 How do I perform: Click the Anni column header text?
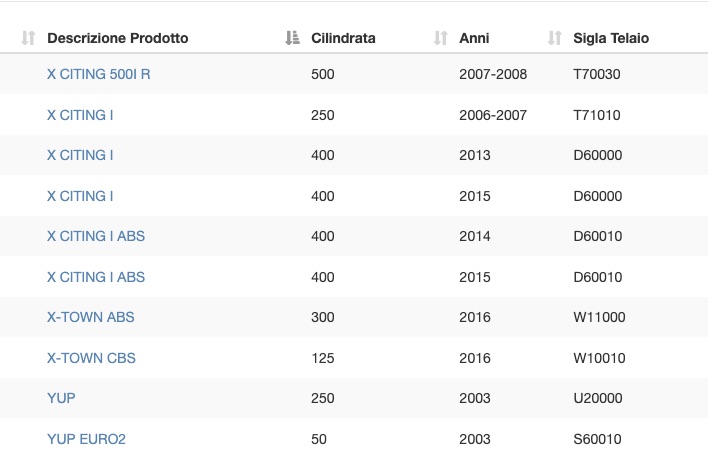(474, 38)
